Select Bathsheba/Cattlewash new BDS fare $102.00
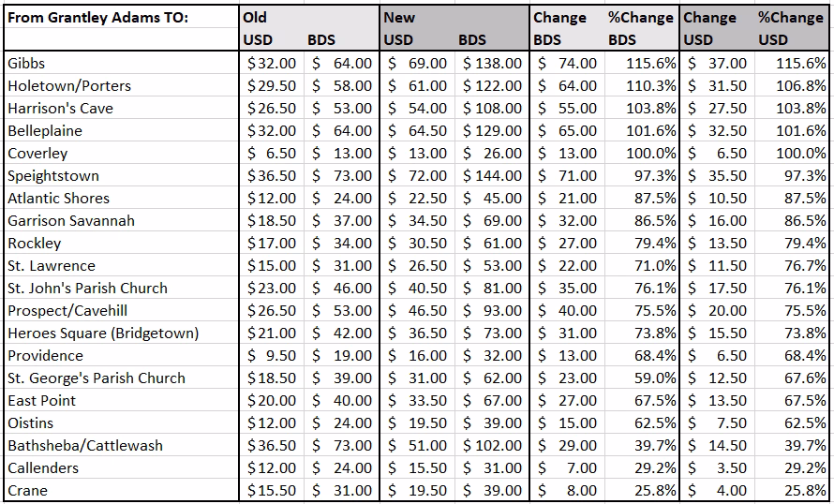This screenshot has height=504, width=834. point(493,445)
